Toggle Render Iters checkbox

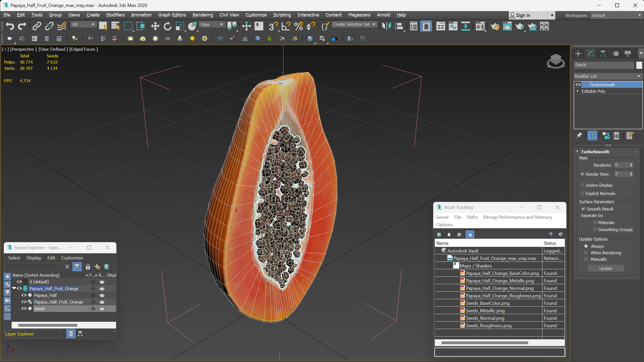point(582,174)
